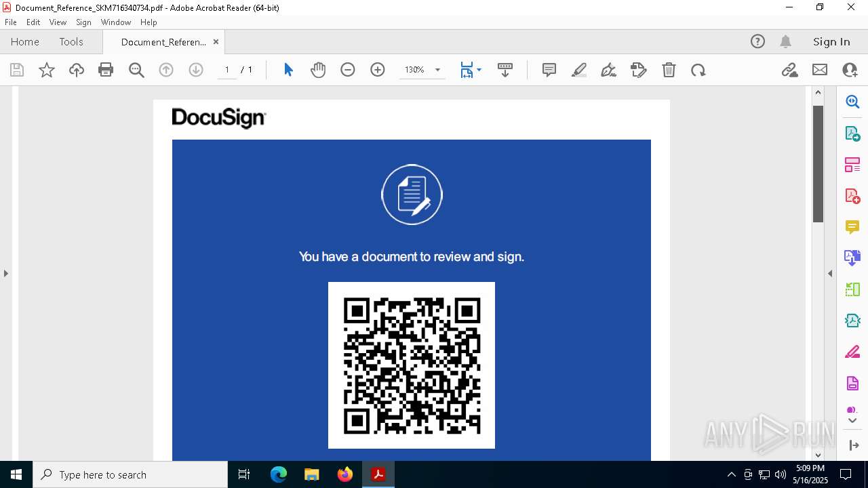Image resolution: width=868 pixels, height=488 pixels.
Task: Expand the right pane with bottom arrow
Action: click(x=853, y=445)
